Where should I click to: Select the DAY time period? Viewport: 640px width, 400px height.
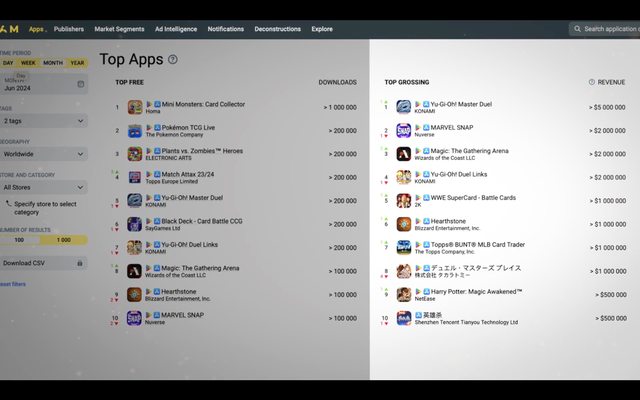point(8,63)
